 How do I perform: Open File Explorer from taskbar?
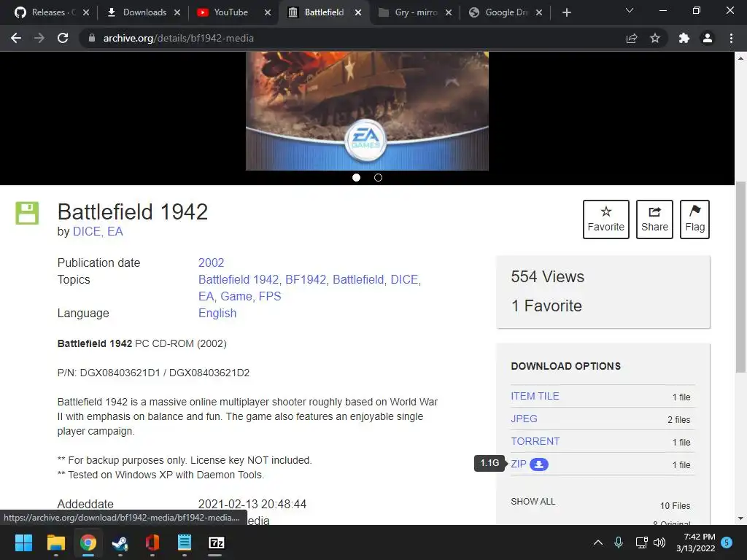point(55,542)
